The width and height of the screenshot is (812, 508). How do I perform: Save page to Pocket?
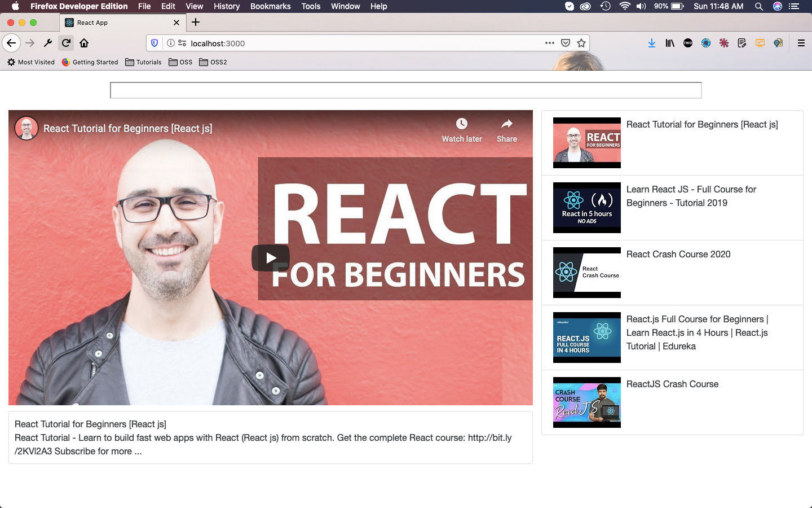pos(566,43)
